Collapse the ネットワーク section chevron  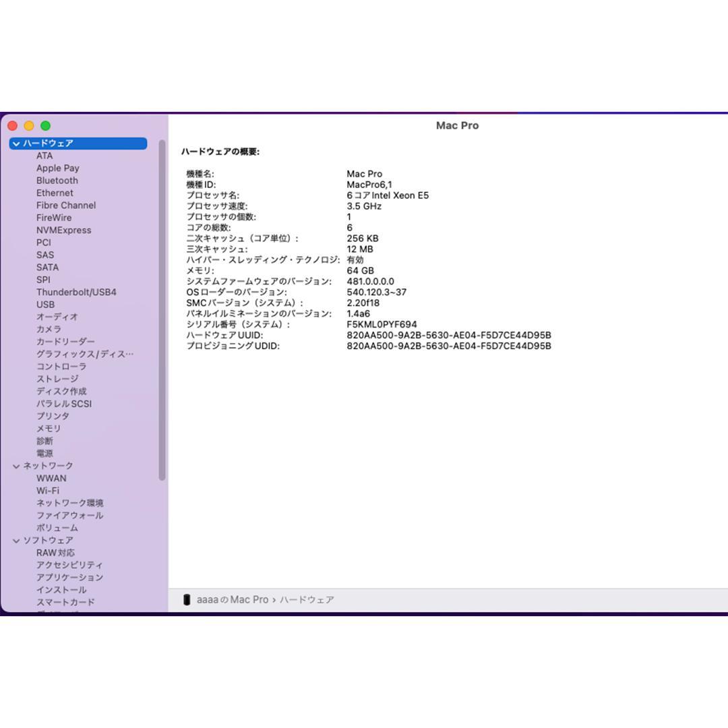click(16, 466)
